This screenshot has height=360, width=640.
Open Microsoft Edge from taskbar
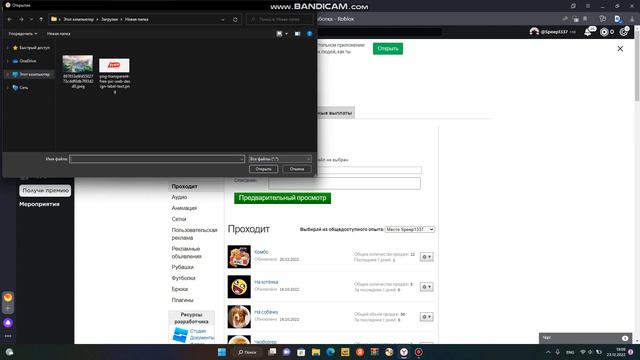pos(331,352)
